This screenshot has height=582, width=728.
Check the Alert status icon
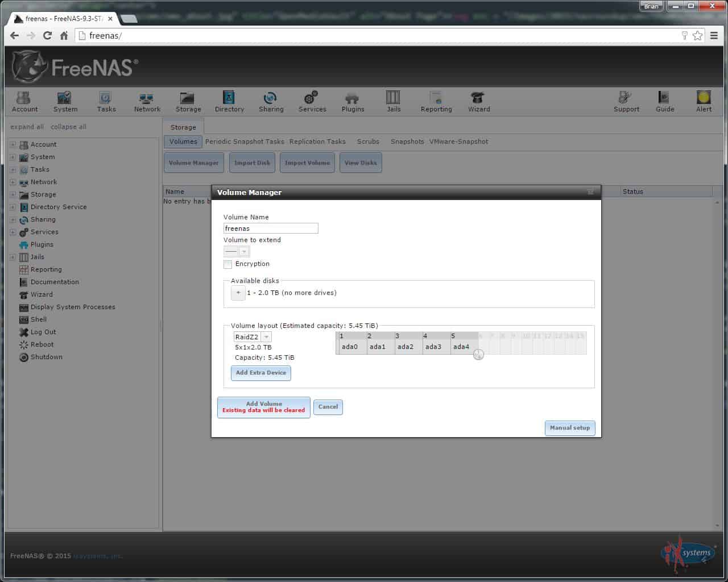(x=704, y=102)
